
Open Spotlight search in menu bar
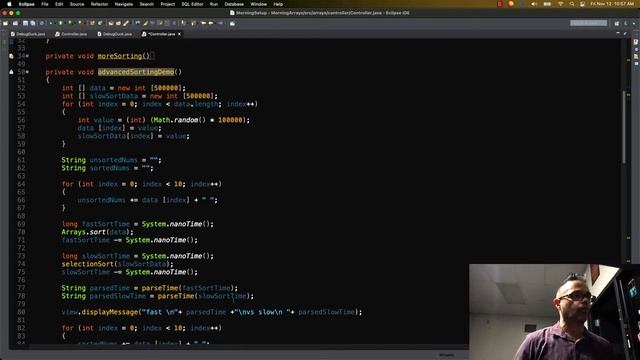pos(572,4)
